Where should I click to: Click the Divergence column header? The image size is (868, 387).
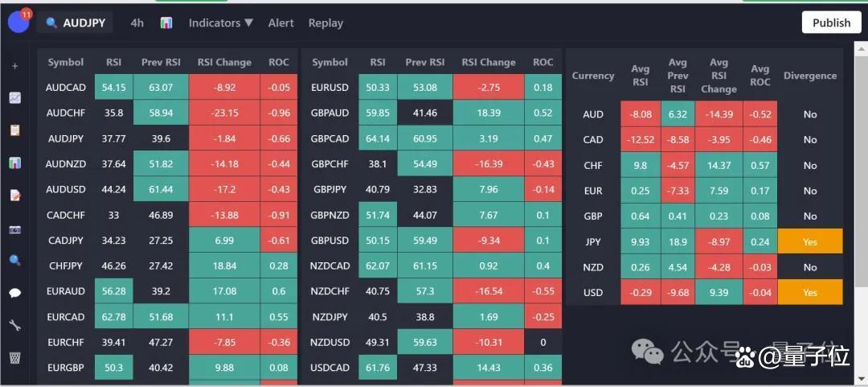coord(809,76)
